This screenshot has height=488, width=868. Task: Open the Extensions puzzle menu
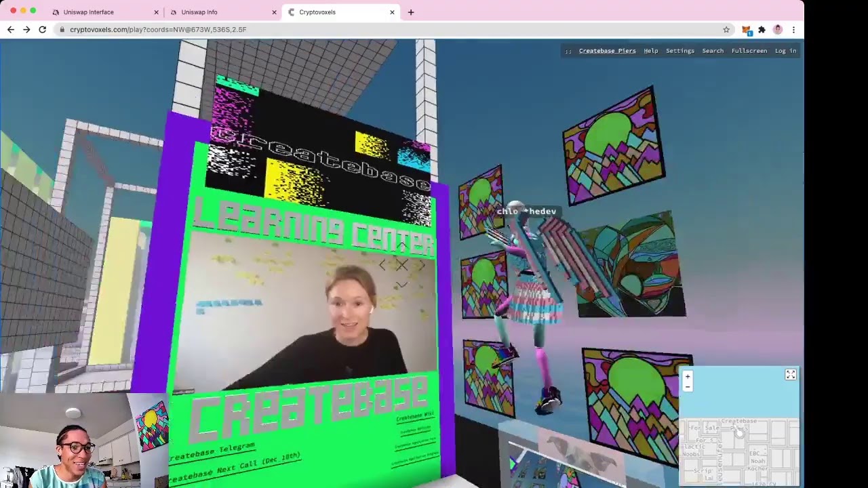point(762,30)
